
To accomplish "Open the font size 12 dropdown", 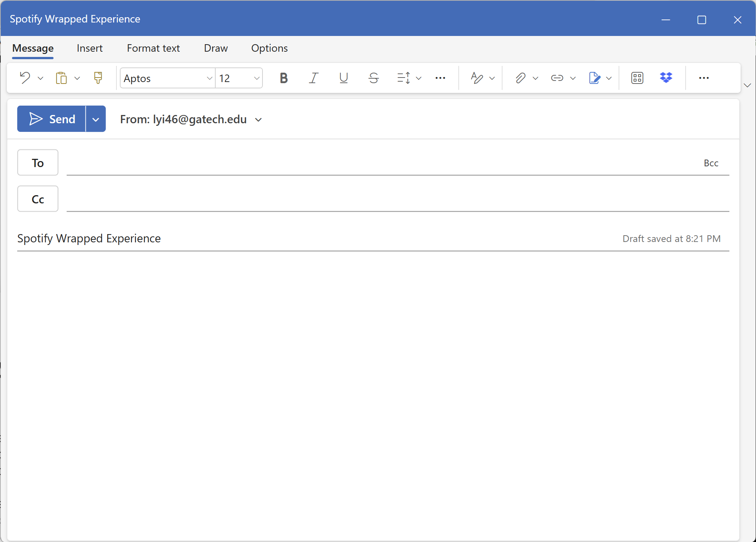I will 256,78.
